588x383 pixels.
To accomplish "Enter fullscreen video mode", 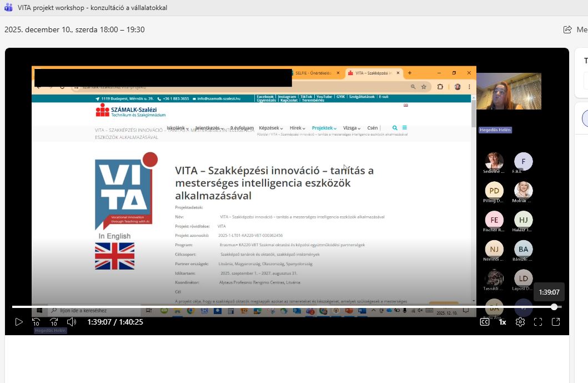I will click(537, 322).
